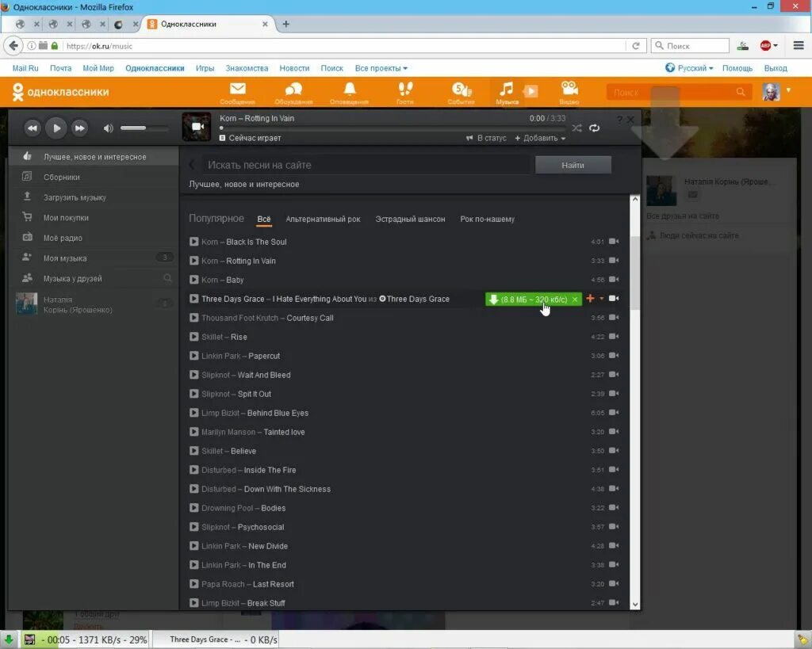The height and width of the screenshot is (649, 812).
Task: Open Оповещения notifications bell icon
Action: pyautogui.click(x=350, y=93)
